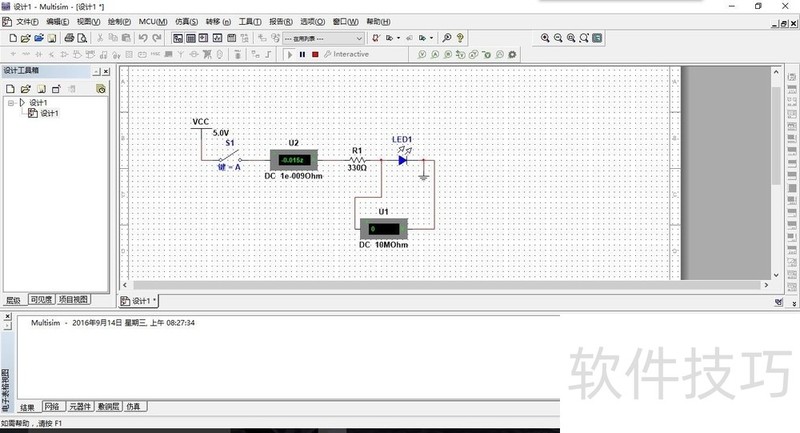Open file icon in Design Toolbox panel
Viewport: 800px width, 433px height.
(25, 89)
